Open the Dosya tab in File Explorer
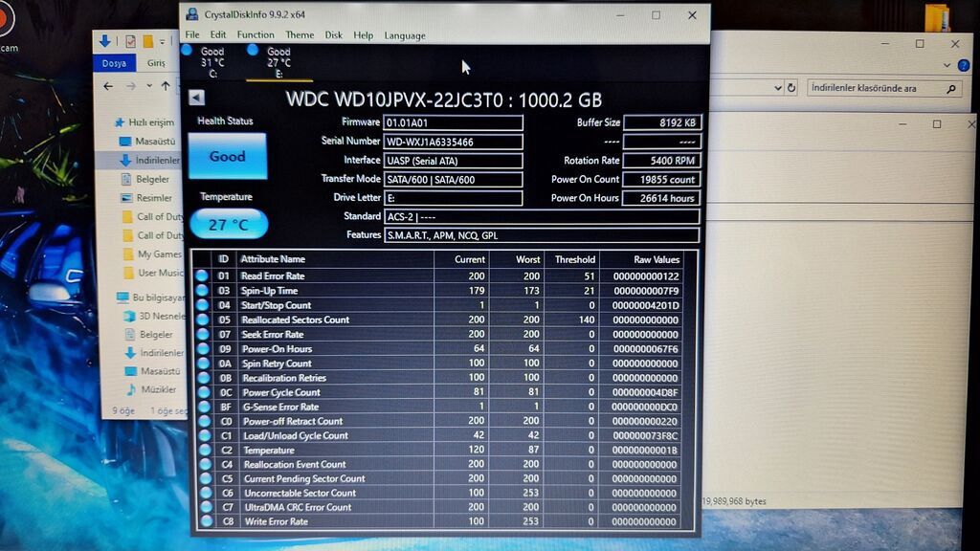980x551 pixels. [x=115, y=63]
